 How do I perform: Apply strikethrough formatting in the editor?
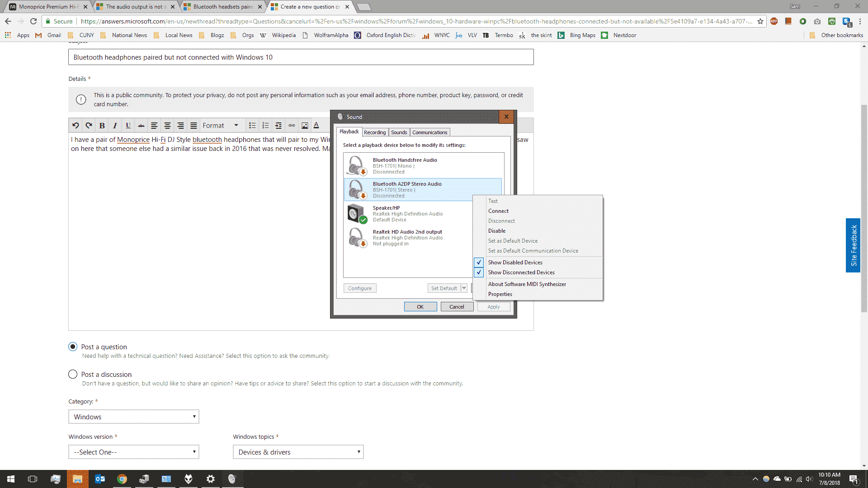(x=141, y=126)
